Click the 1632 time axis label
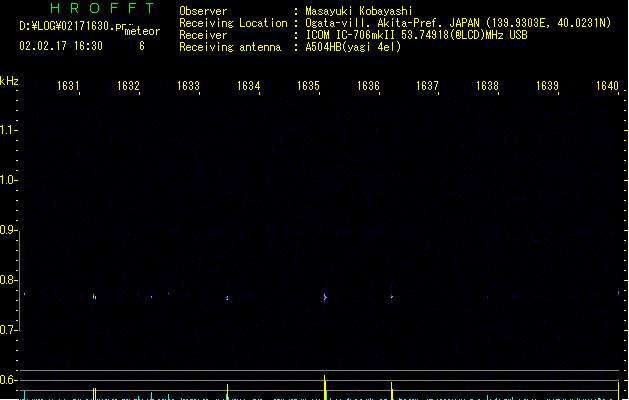Screen dimensions: 629x400 pyautogui.click(x=128, y=86)
